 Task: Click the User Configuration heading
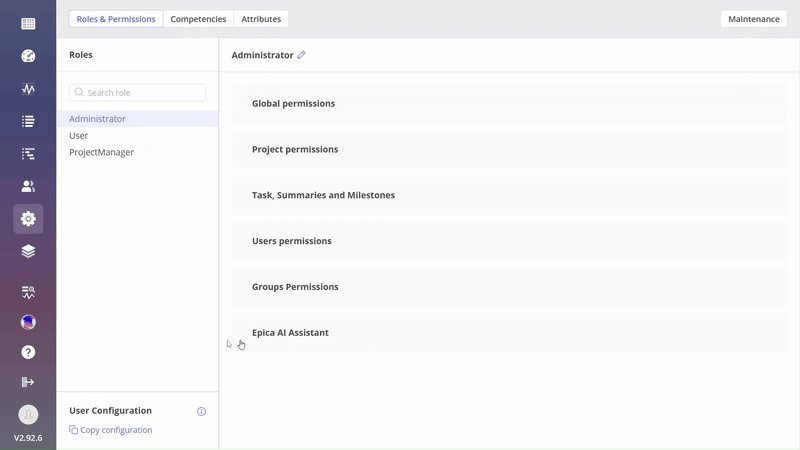coord(110,411)
